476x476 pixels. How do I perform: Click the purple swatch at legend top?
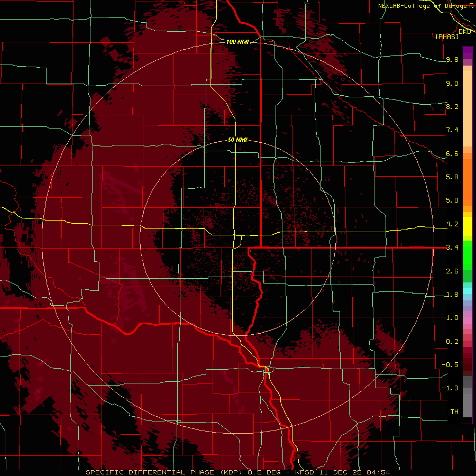467,53
